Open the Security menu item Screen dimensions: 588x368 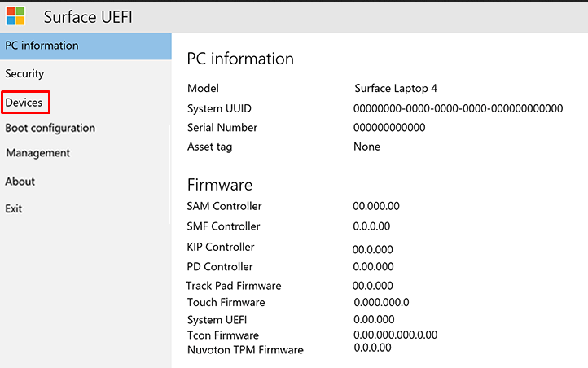pos(24,74)
